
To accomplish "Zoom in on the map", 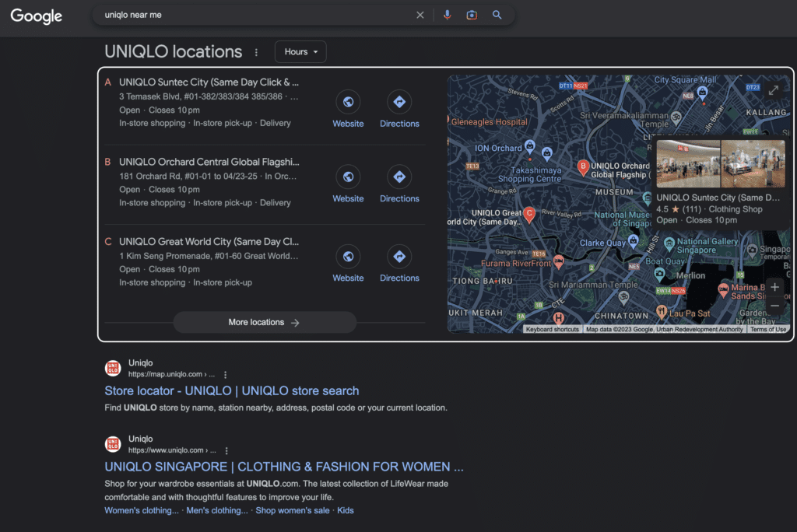I will point(774,287).
